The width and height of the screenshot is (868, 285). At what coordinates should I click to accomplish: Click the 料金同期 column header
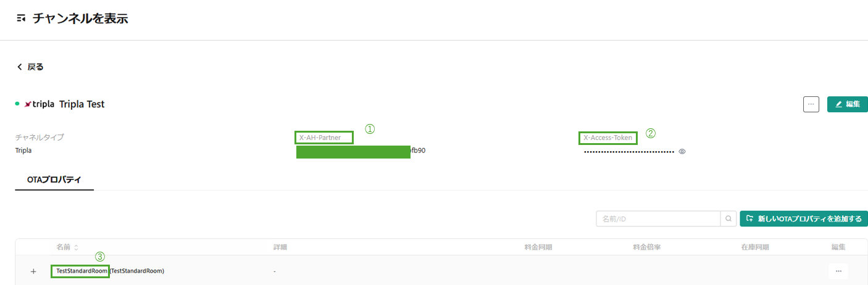tap(538, 247)
